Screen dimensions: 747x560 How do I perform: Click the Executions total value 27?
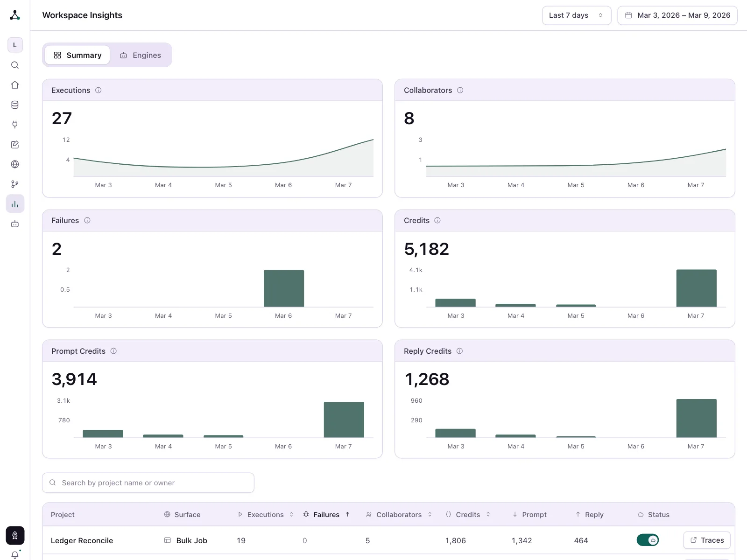tap(62, 119)
